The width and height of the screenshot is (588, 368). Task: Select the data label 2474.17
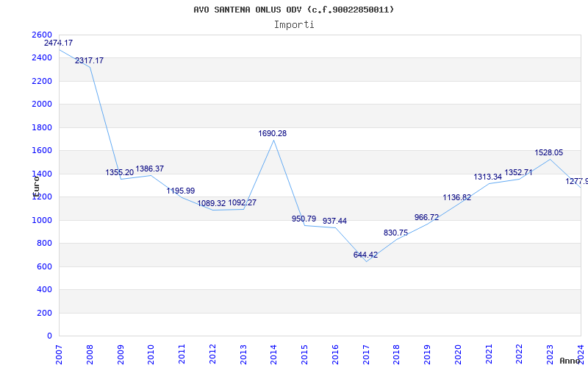tap(59, 43)
